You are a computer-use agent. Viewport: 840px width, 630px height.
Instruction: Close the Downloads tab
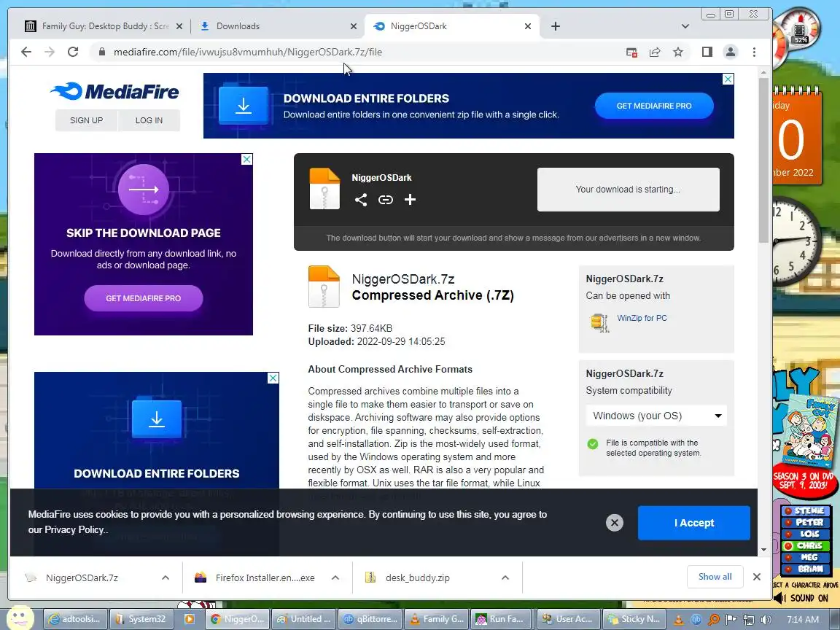(354, 26)
